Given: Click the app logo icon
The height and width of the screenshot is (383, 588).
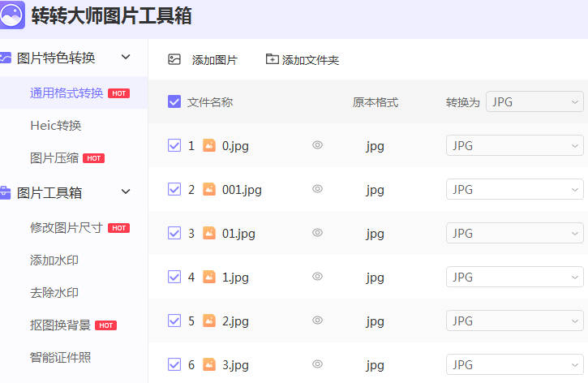Looking at the screenshot, I should point(12,15).
